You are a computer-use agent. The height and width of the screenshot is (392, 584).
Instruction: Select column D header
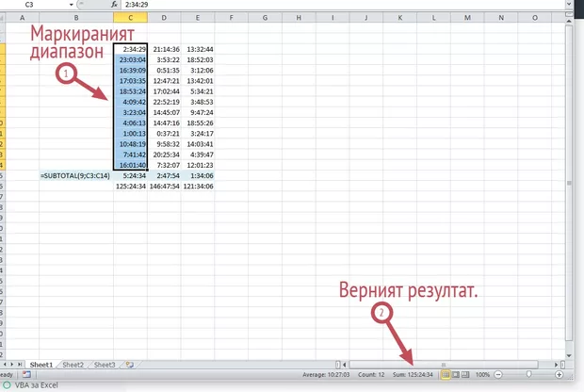point(164,18)
